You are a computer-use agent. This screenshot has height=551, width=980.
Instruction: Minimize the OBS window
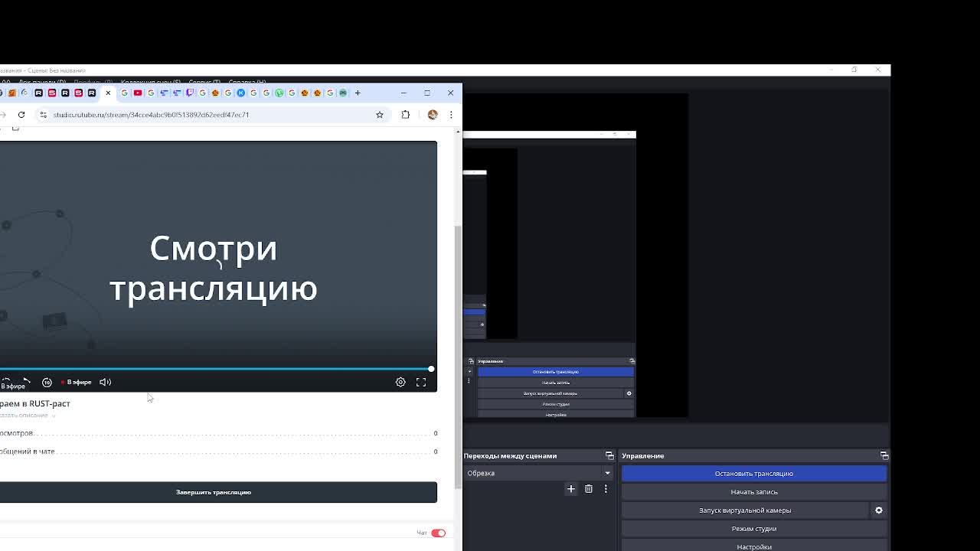(x=831, y=70)
